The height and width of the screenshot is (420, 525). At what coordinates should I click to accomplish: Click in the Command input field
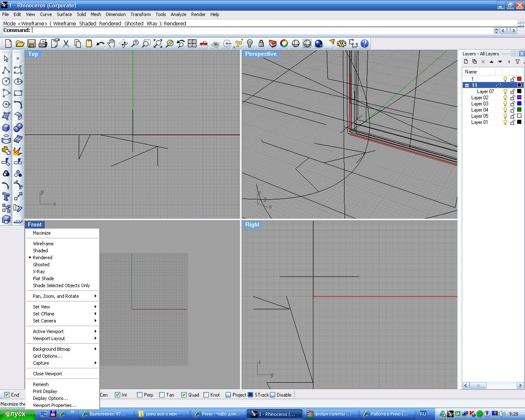point(262,30)
